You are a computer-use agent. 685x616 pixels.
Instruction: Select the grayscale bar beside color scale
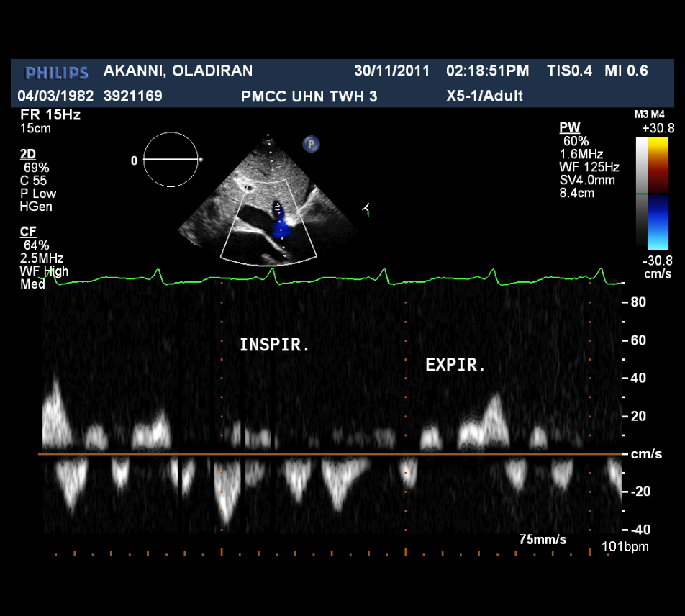coord(640,191)
